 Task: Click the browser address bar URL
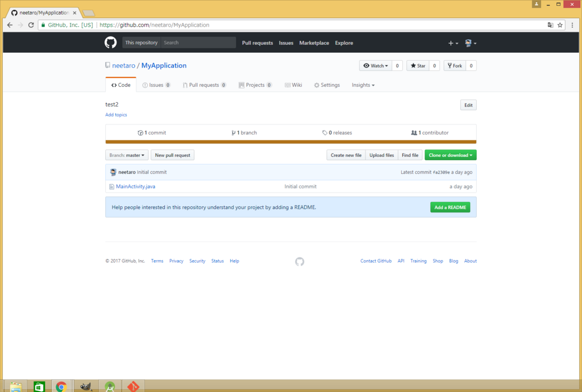click(155, 25)
